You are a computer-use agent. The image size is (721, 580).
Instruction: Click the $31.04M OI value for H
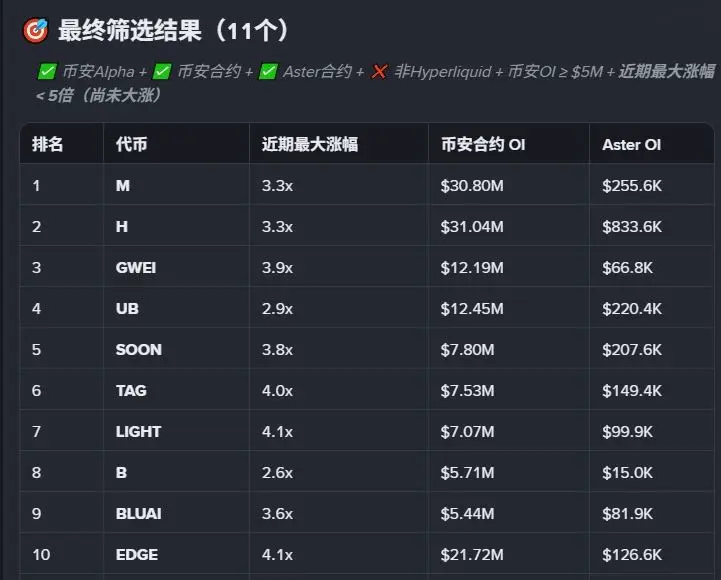(472, 227)
